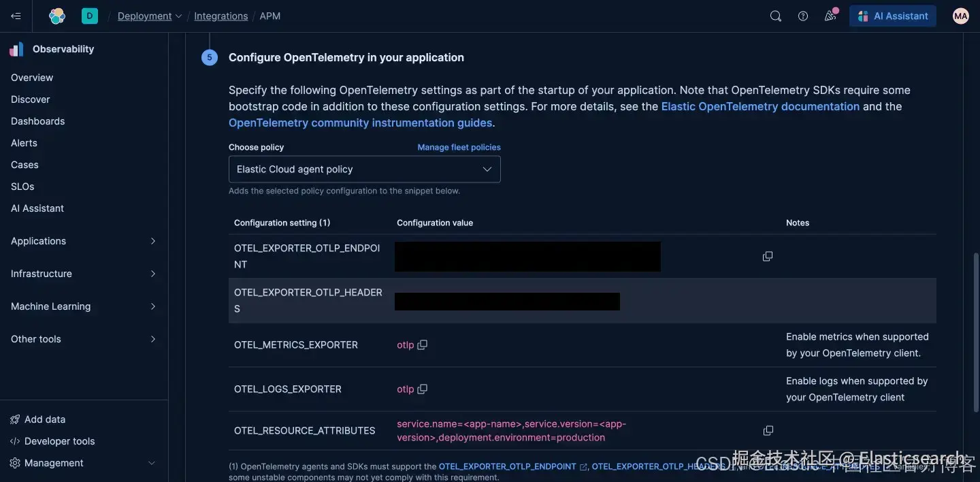
Task: Open the D space avatar
Action: (x=89, y=16)
